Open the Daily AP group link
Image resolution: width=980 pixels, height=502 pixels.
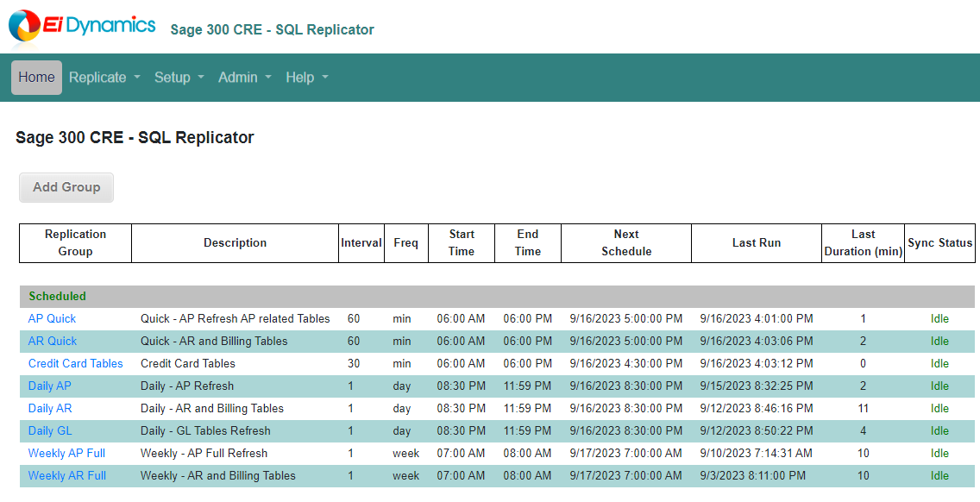pyautogui.click(x=49, y=386)
